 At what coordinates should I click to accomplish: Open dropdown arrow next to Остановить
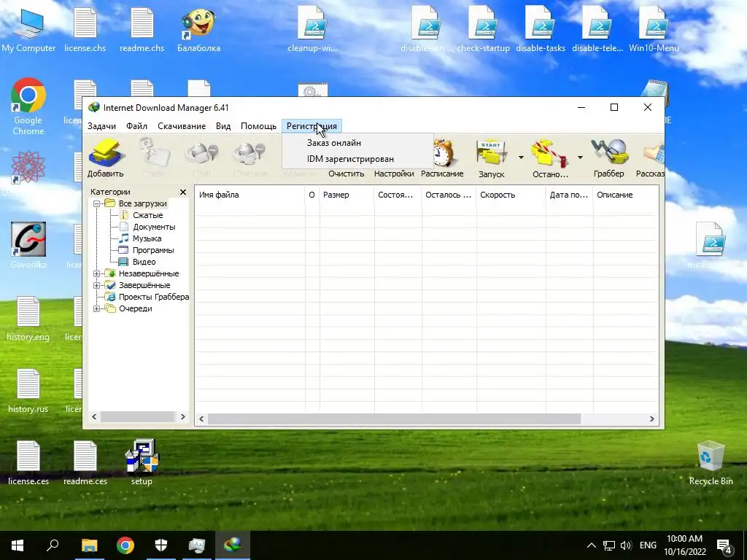point(580,157)
